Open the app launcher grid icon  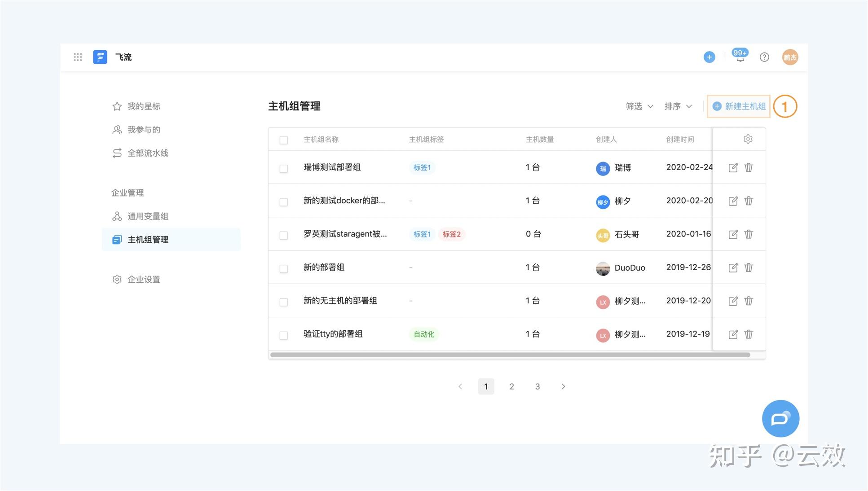(78, 57)
